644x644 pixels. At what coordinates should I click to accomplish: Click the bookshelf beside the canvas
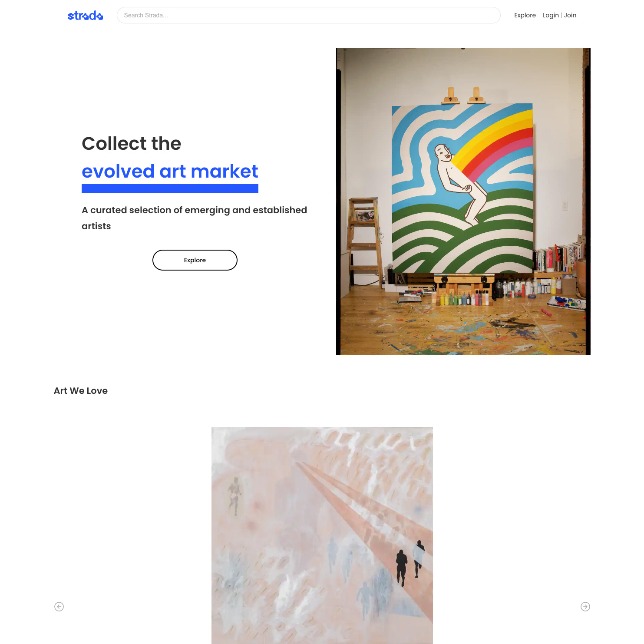558,258
